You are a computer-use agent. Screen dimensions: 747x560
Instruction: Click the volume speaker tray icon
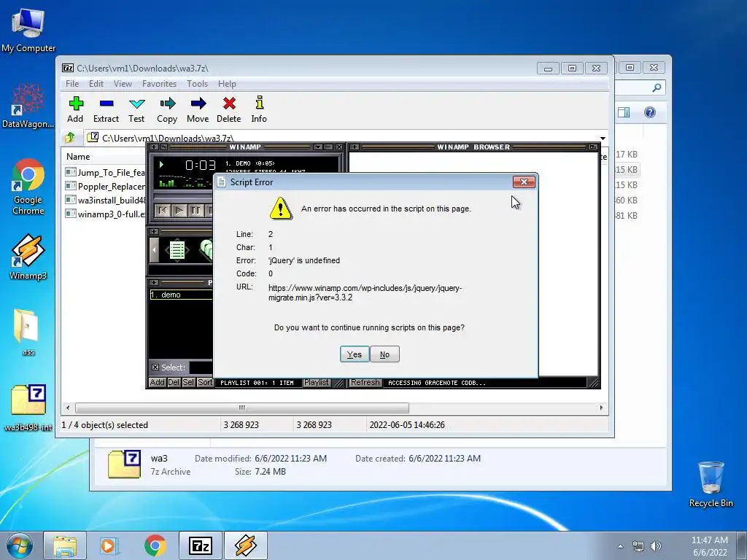656,546
